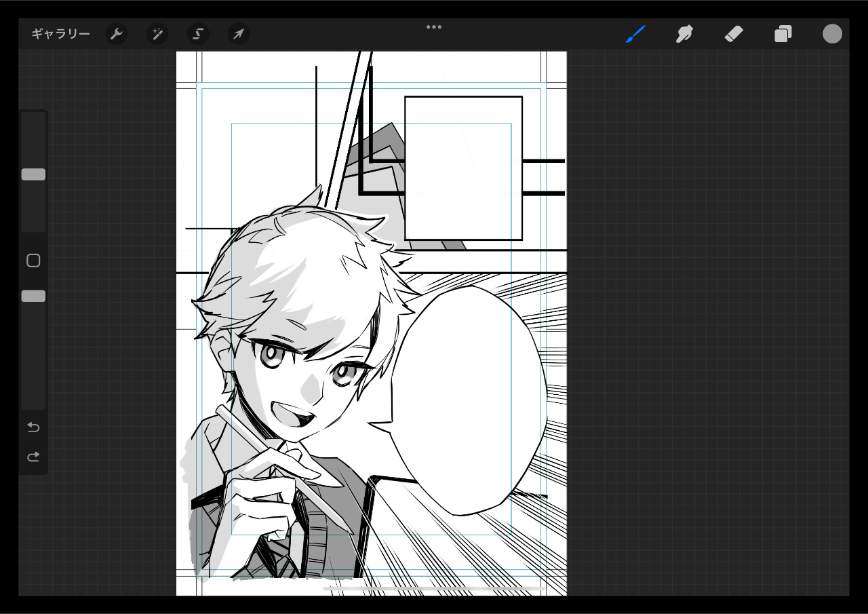Open the Adjustments magic wand menu
The width and height of the screenshot is (868, 614).
(157, 34)
